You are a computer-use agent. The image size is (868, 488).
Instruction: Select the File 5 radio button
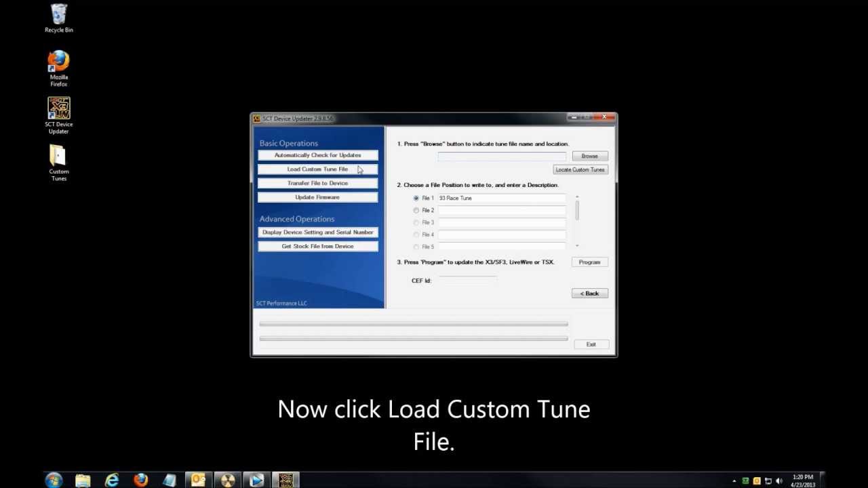(416, 247)
